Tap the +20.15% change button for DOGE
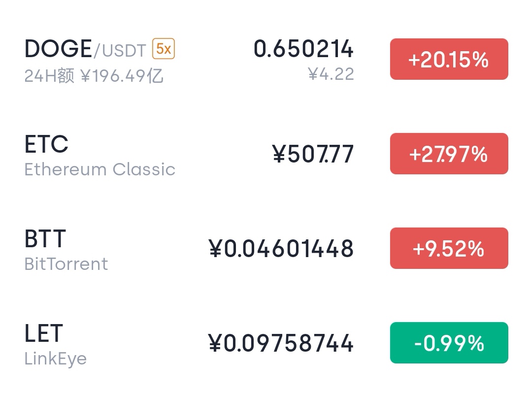 coord(449,60)
